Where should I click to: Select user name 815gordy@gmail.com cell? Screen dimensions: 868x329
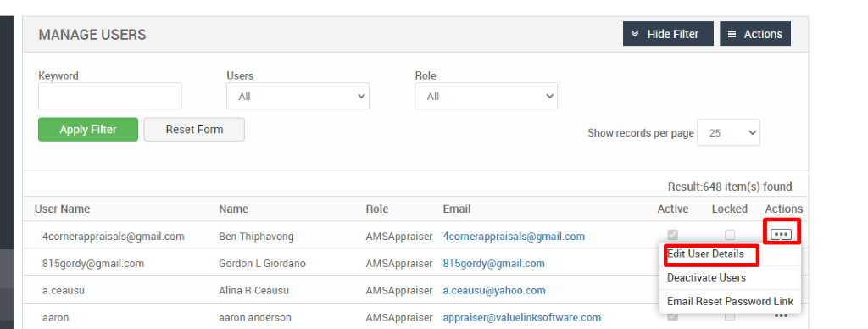tap(93, 264)
